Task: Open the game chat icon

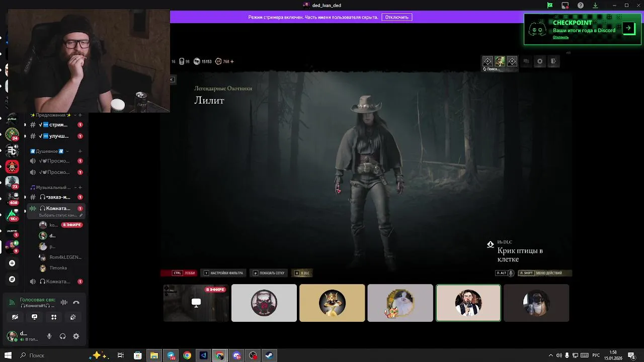Action: pos(526,61)
